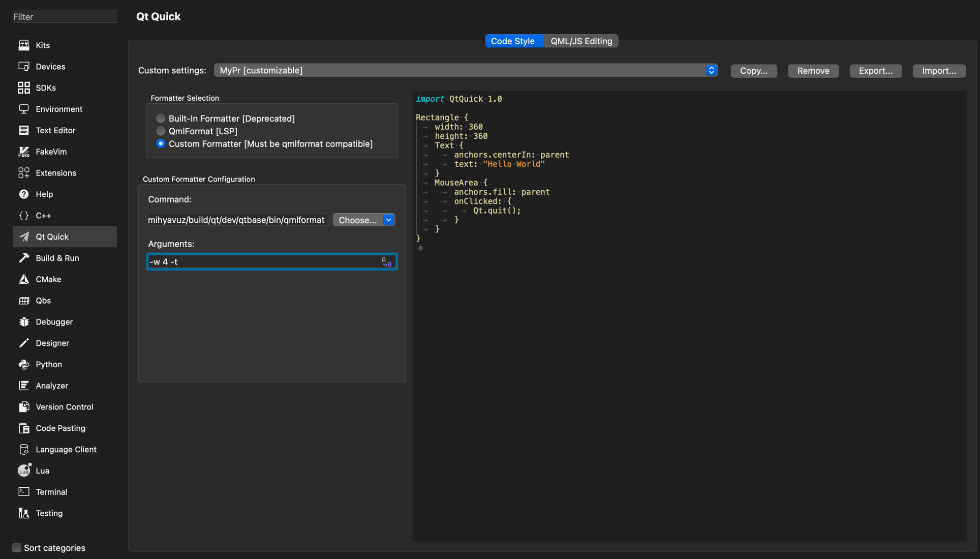The width and height of the screenshot is (980, 559).
Task: Select the CMake settings icon
Action: click(24, 279)
